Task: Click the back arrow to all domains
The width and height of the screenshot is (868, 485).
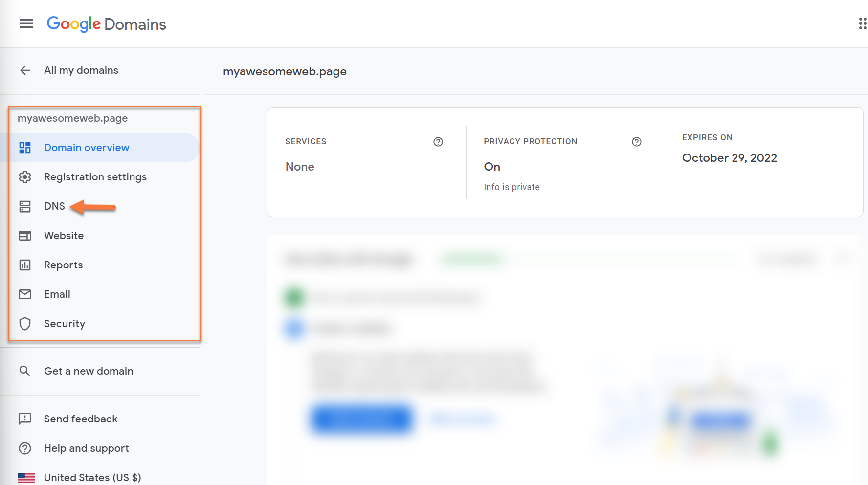Action: coord(25,70)
